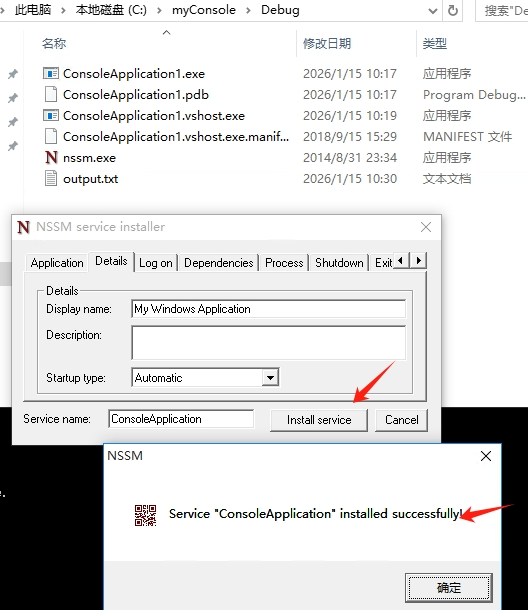This screenshot has height=610, width=528.
Task: Click the Cancel button
Action: coord(402,420)
